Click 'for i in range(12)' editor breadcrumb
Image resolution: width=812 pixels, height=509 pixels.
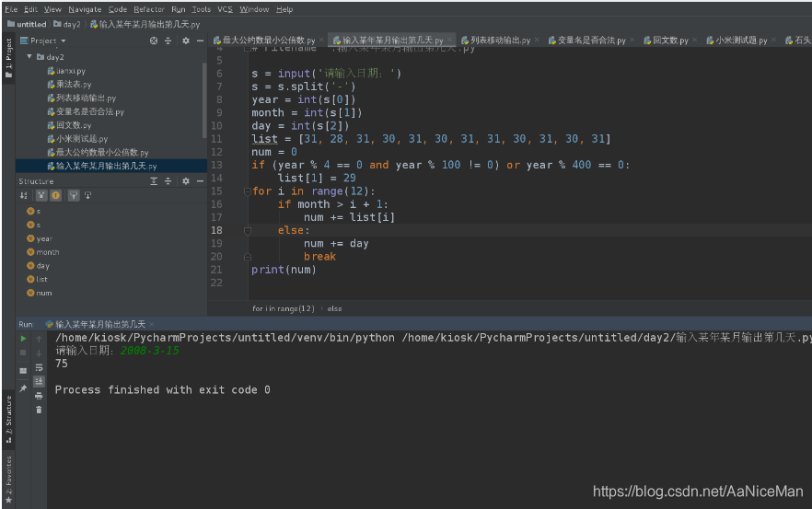(284, 308)
